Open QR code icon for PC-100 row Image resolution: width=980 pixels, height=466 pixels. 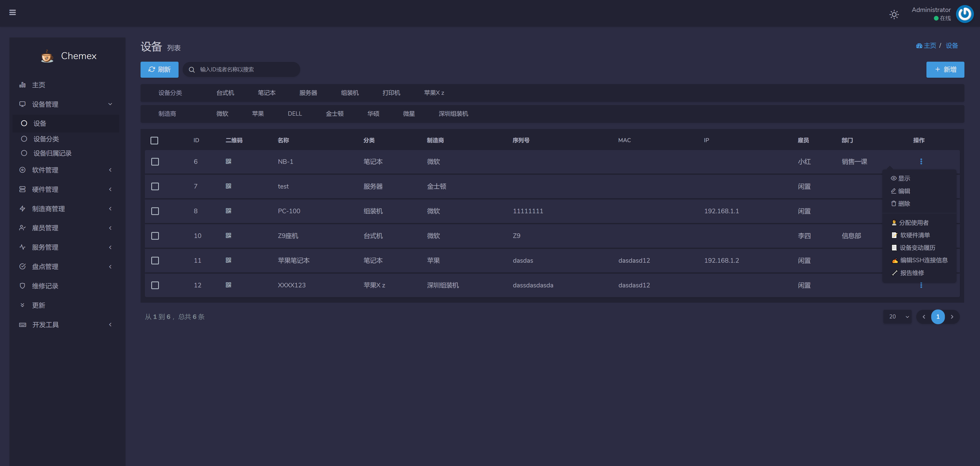pos(228,211)
